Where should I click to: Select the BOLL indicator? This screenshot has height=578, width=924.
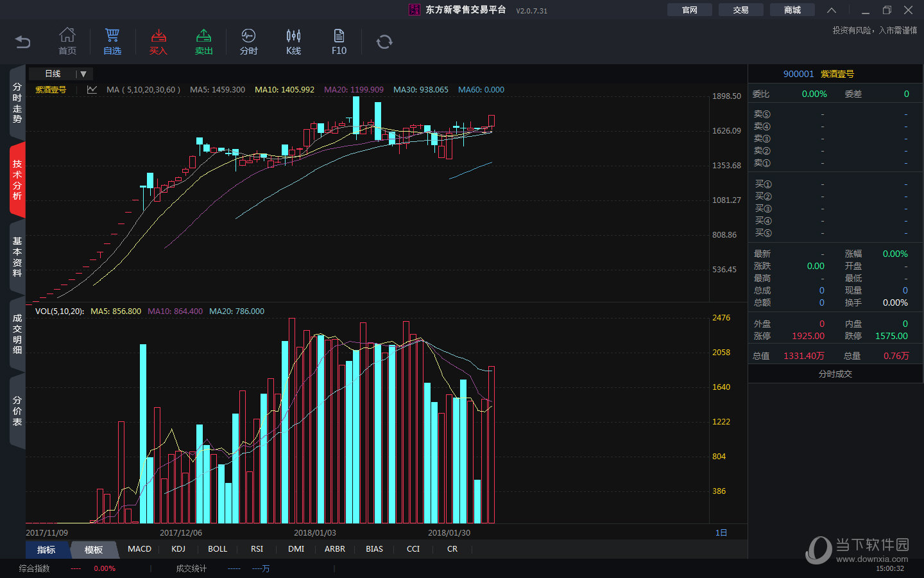(x=218, y=549)
